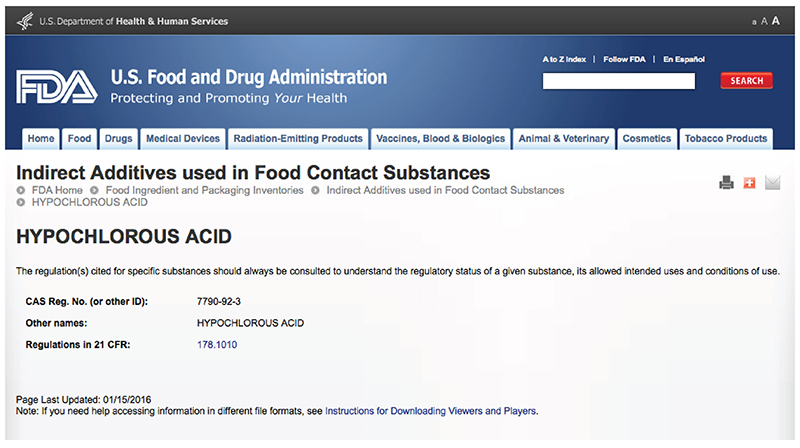Image resolution: width=800 pixels, height=448 pixels.
Task: Go to the Cosmetics tab
Action: 646,139
